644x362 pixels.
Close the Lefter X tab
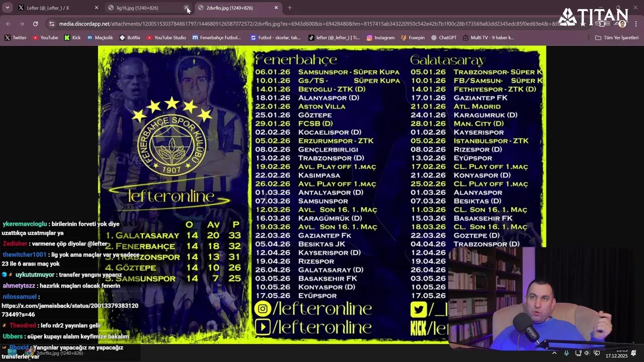point(96,8)
